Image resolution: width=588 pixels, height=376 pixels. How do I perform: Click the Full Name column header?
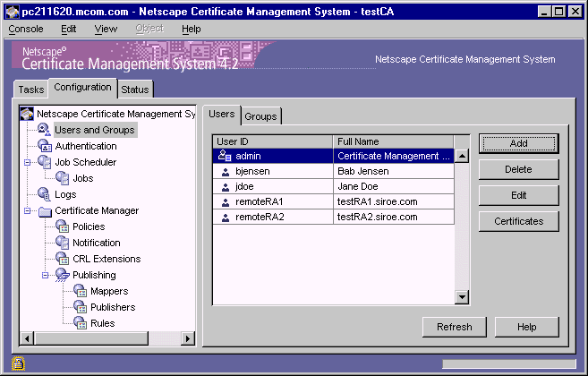click(x=394, y=141)
